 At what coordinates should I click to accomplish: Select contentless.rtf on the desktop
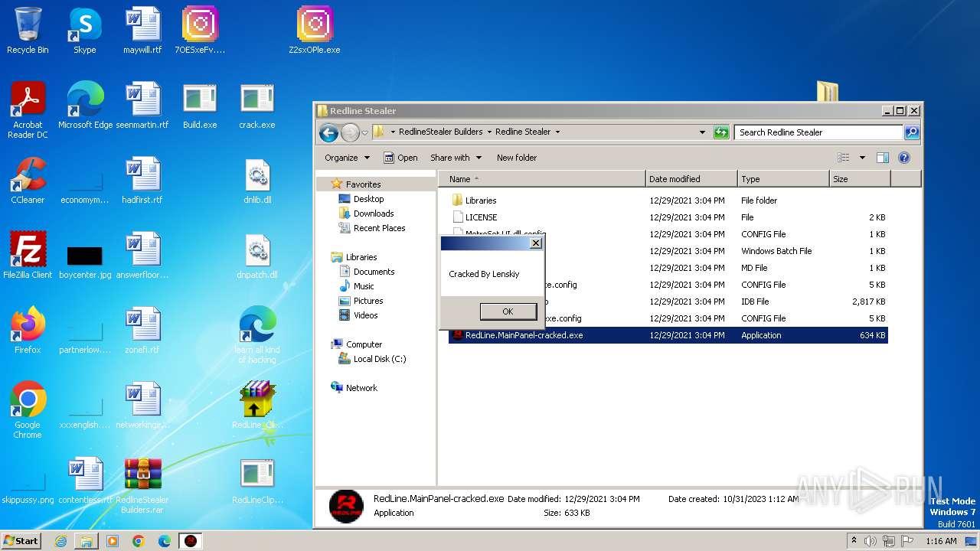click(x=85, y=481)
